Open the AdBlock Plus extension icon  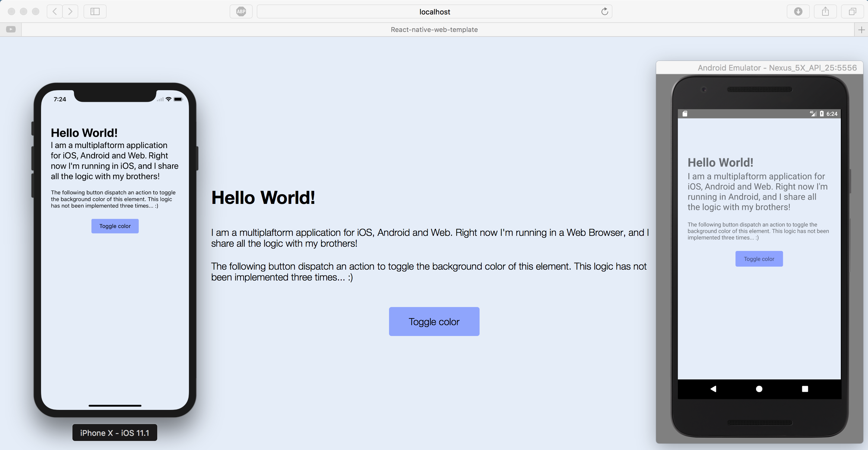[x=241, y=11]
